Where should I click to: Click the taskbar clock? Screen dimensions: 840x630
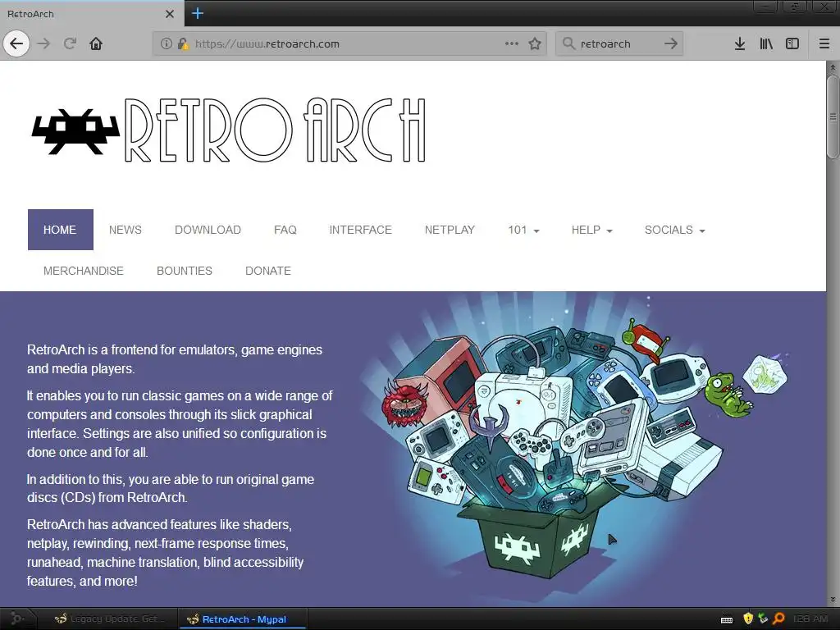pos(810,619)
